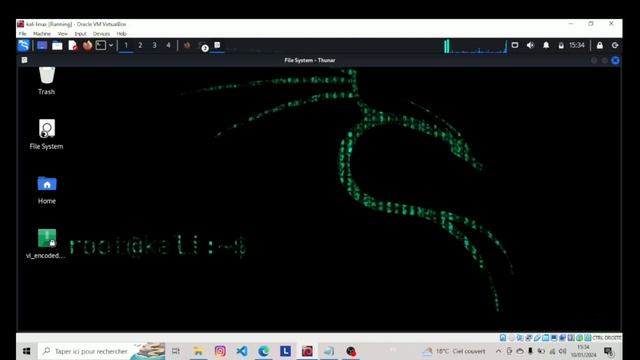The width and height of the screenshot is (640, 360).
Task: Expand the terminal launcher dropdown arrow
Action: pos(111,45)
